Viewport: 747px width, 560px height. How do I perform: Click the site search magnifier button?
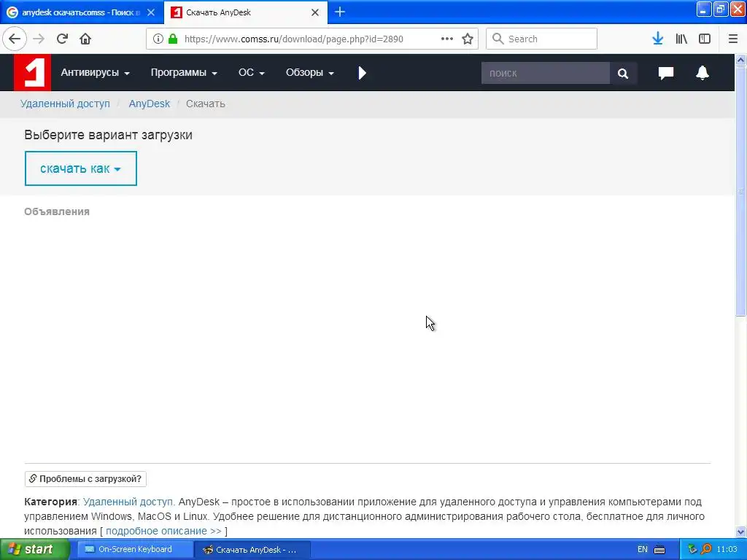click(x=623, y=73)
